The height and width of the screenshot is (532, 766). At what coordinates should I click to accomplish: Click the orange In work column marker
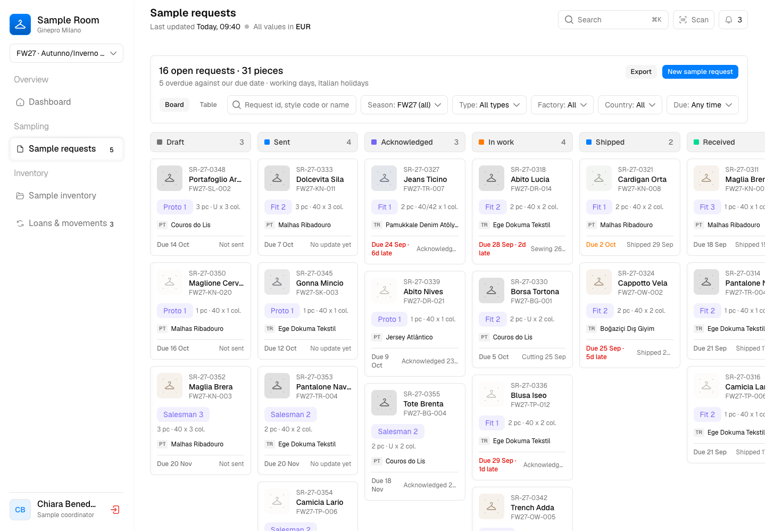(481, 142)
